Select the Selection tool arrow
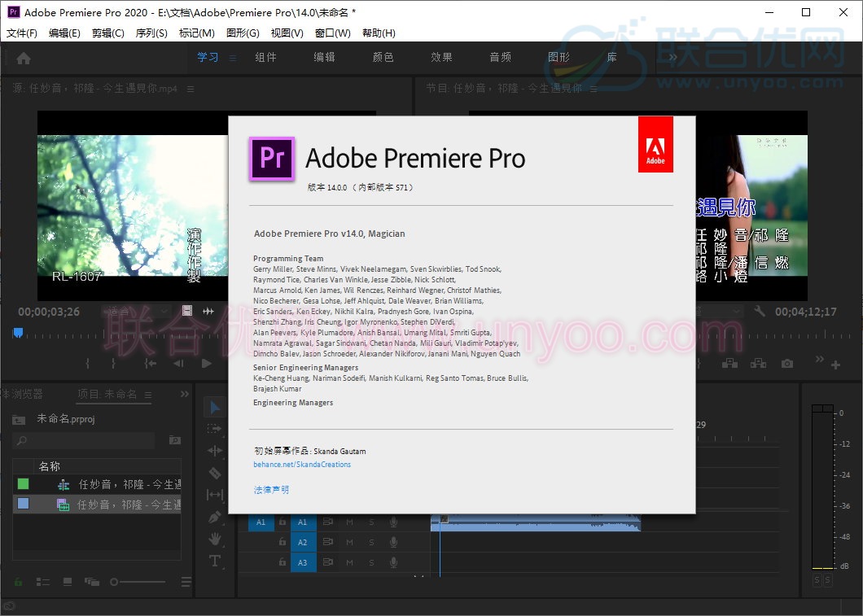This screenshot has height=616, width=863. [x=215, y=408]
